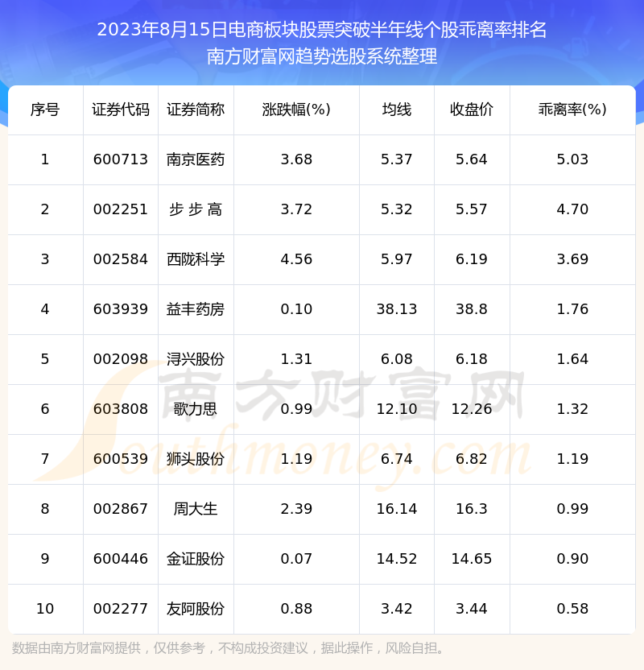Image resolution: width=644 pixels, height=670 pixels.
Task: Click 乖离率 value 5.03
Action: [x=572, y=159]
